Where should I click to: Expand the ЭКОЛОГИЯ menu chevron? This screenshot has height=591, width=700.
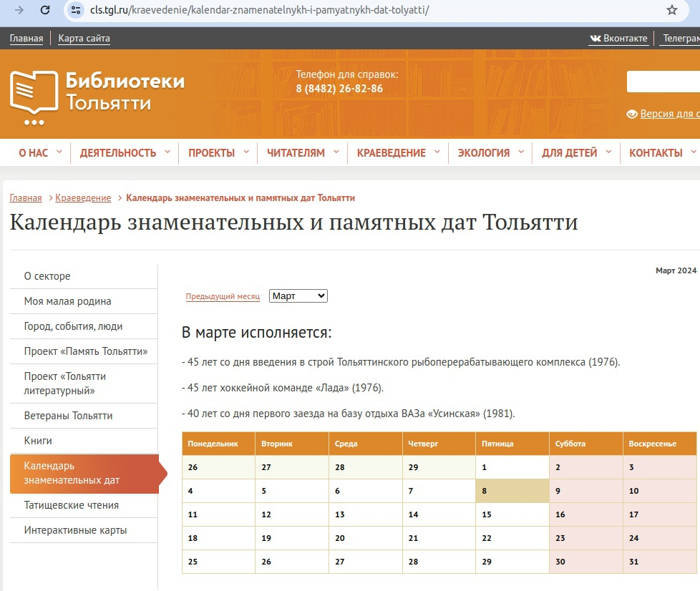point(521,152)
